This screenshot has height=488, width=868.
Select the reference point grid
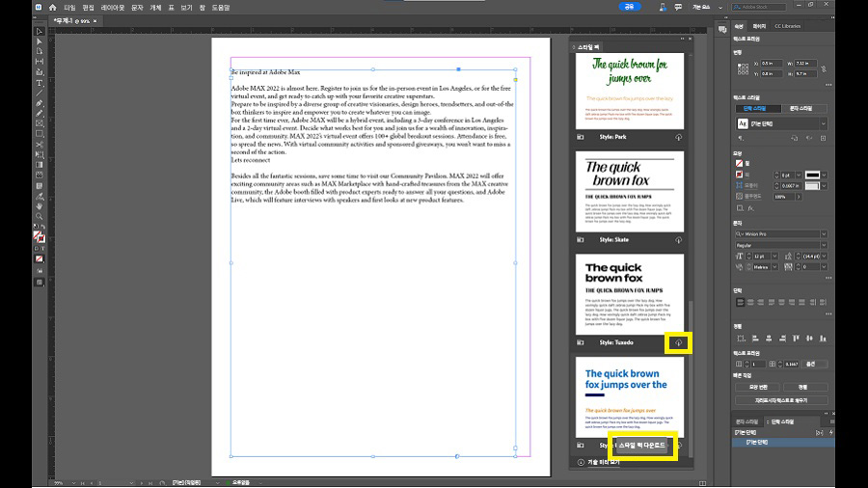pyautogui.click(x=743, y=68)
